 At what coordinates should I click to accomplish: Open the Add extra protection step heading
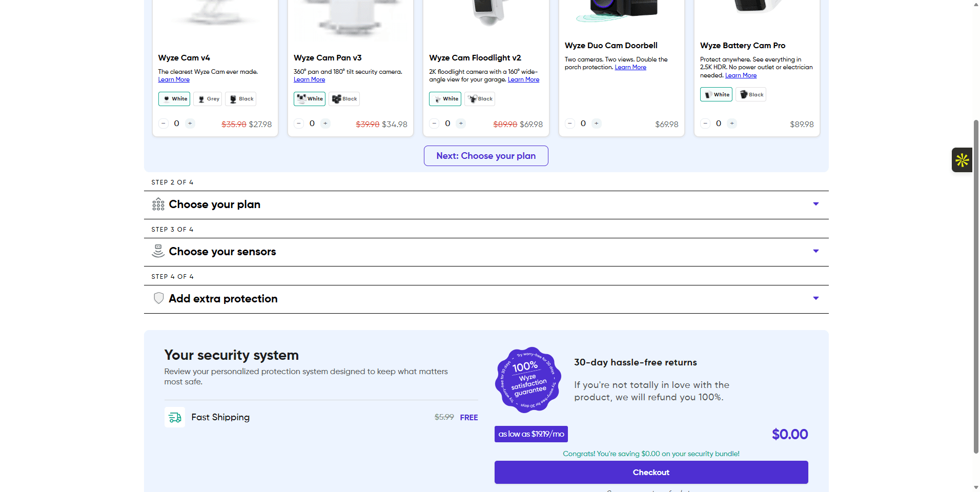tap(223, 299)
